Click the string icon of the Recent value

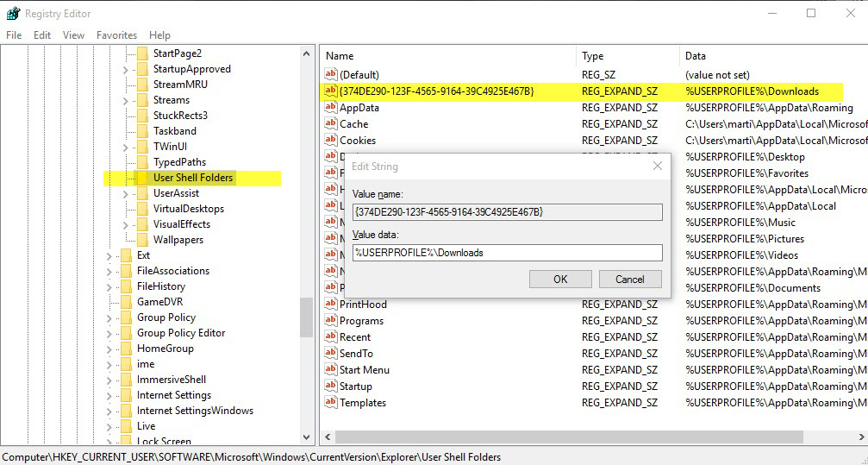[330, 337]
